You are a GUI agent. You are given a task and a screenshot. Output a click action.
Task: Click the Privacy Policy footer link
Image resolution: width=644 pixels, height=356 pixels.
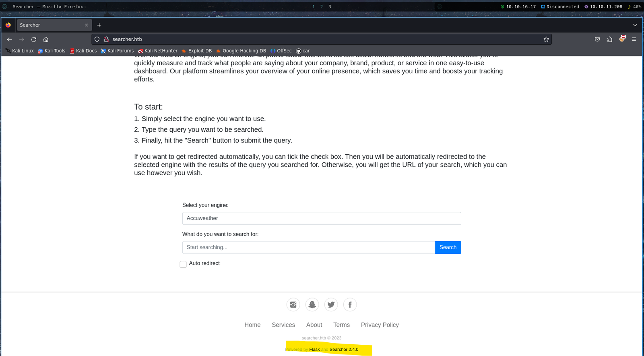[x=380, y=325]
